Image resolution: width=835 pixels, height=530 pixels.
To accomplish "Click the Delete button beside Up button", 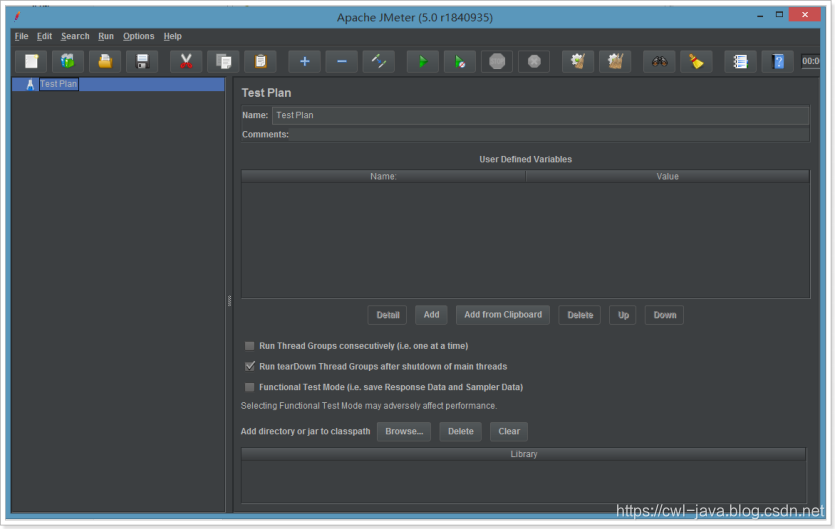I will tap(580, 315).
